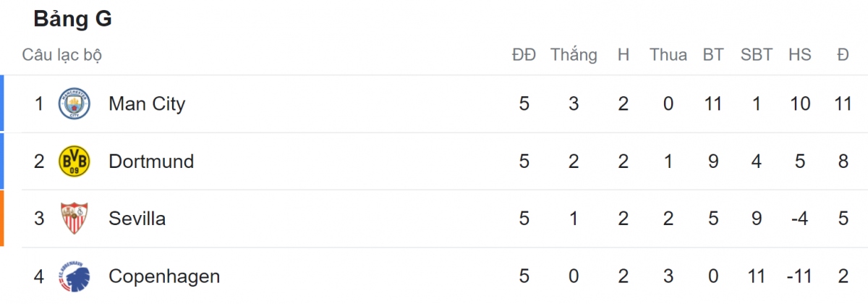Click Man City's 11 points value

click(843, 104)
